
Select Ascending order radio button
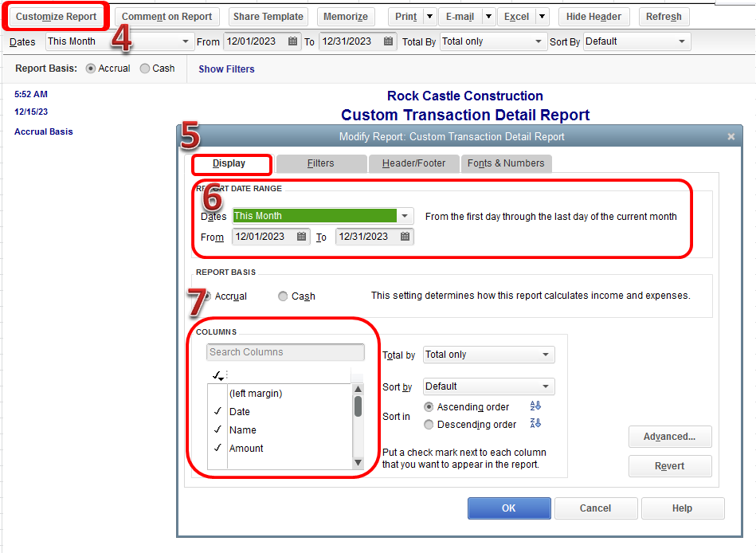(x=429, y=407)
